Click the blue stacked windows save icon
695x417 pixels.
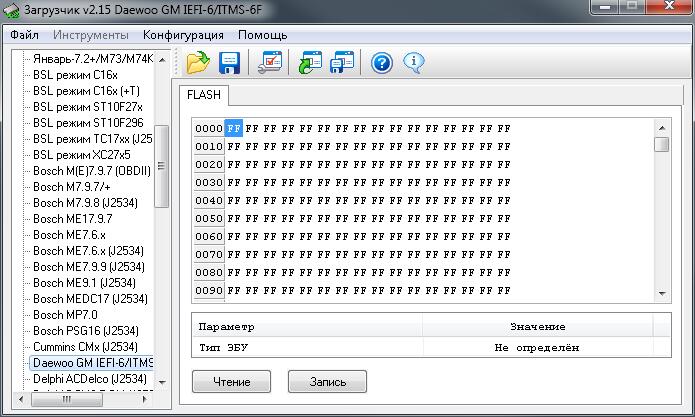342,62
